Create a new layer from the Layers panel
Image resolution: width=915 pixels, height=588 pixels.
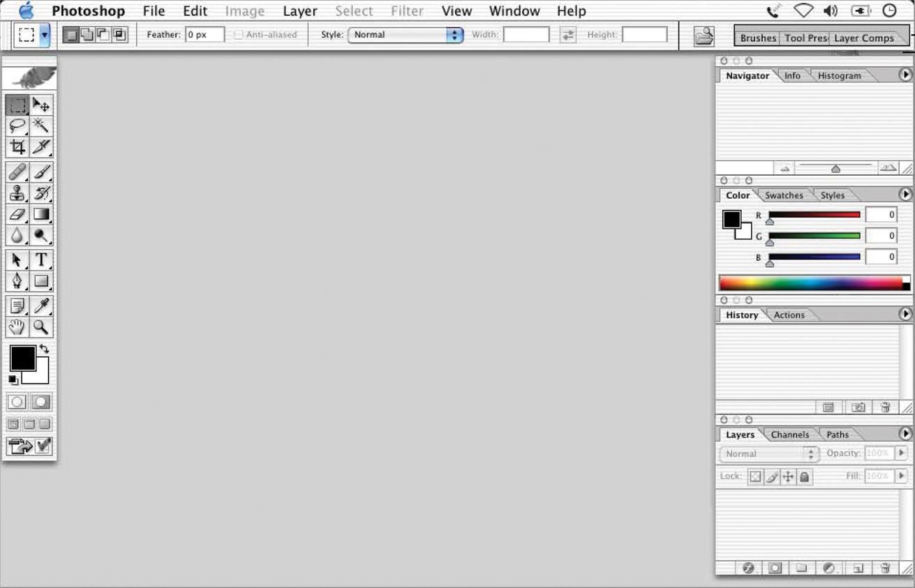pos(858,568)
